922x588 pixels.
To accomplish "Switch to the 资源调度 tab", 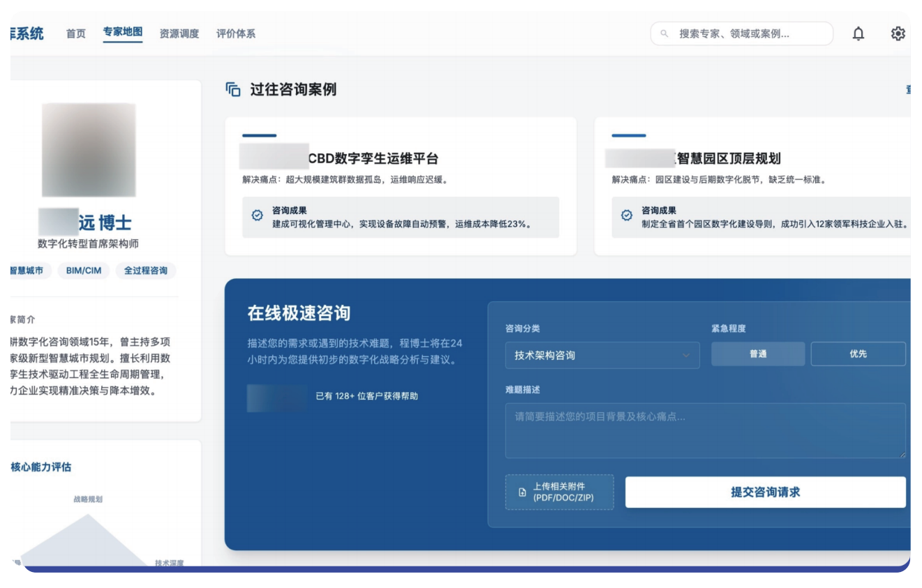I will coord(179,33).
